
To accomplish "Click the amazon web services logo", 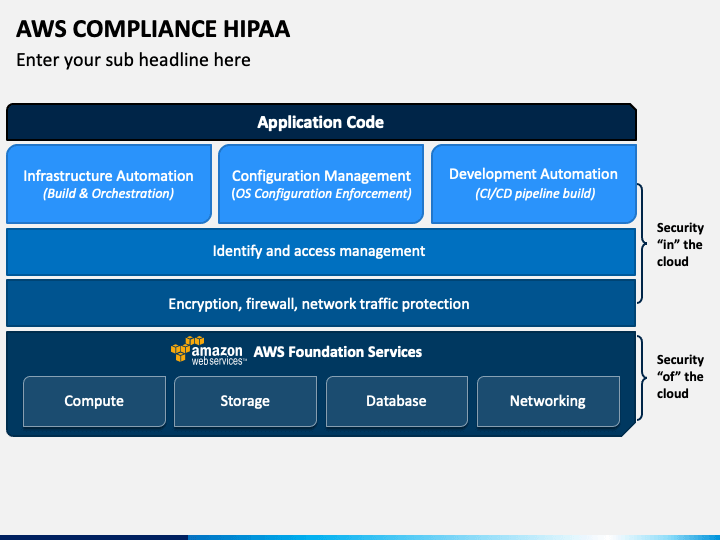I will [x=208, y=351].
